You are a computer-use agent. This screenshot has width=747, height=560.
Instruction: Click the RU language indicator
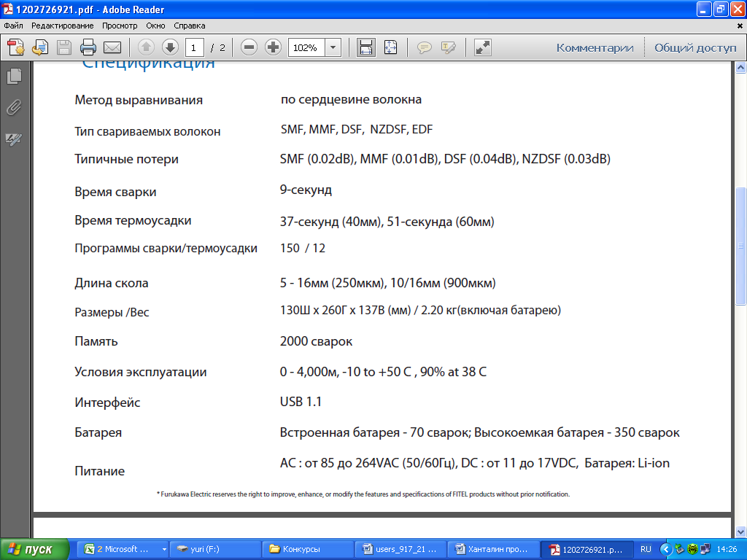(x=646, y=550)
